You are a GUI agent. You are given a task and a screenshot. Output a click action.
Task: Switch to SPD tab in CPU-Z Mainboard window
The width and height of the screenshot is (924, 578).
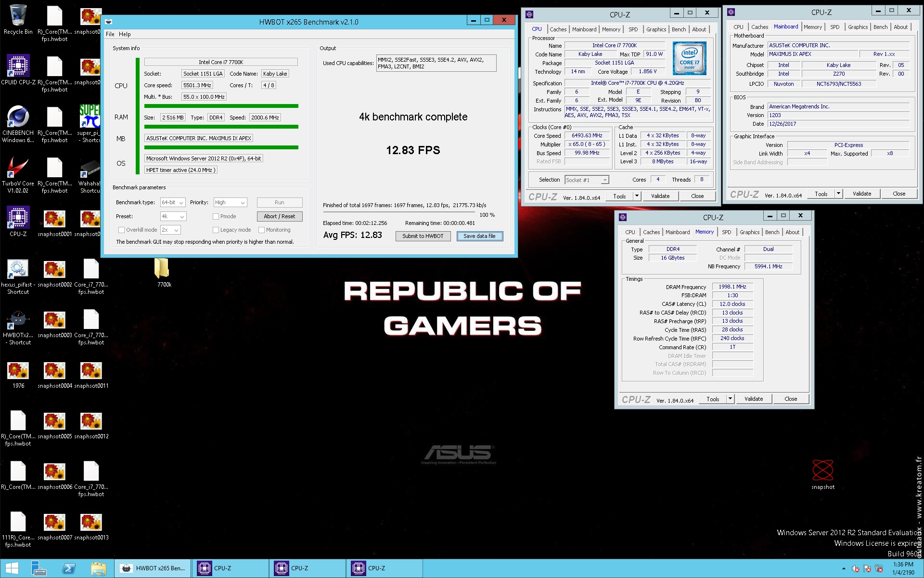(x=834, y=27)
